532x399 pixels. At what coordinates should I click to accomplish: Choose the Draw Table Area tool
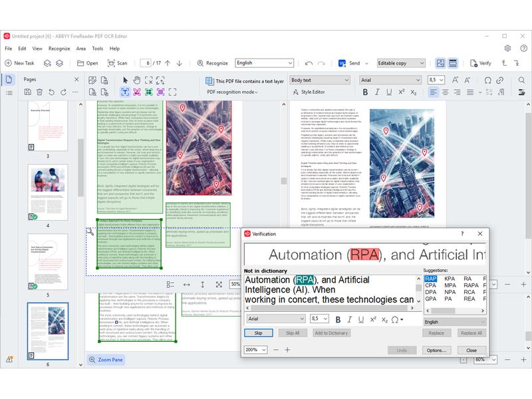(148, 92)
